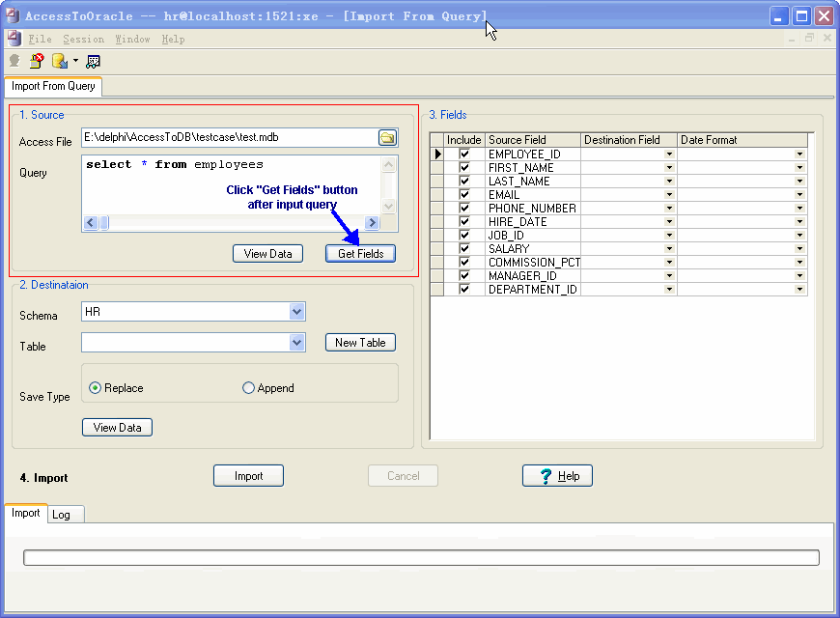Click the Source Field column header
The image size is (840, 618).
(533, 140)
